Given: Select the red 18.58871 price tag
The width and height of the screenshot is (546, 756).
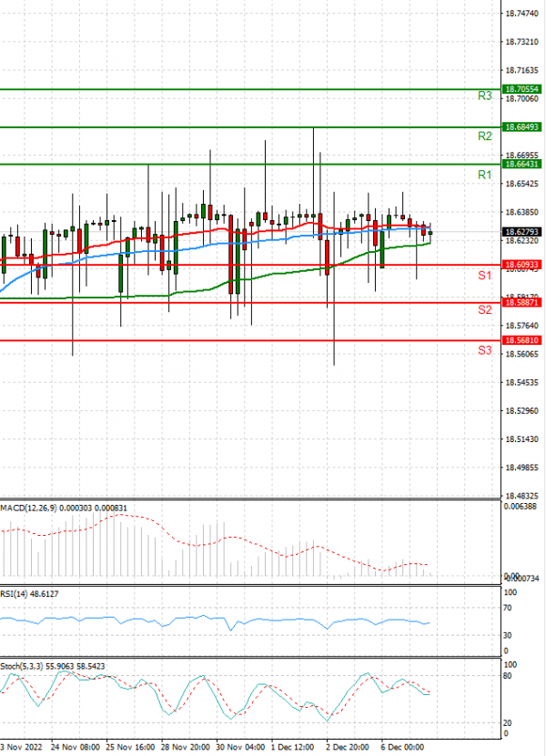Looking at the screenshot, I should coord(521,303).
